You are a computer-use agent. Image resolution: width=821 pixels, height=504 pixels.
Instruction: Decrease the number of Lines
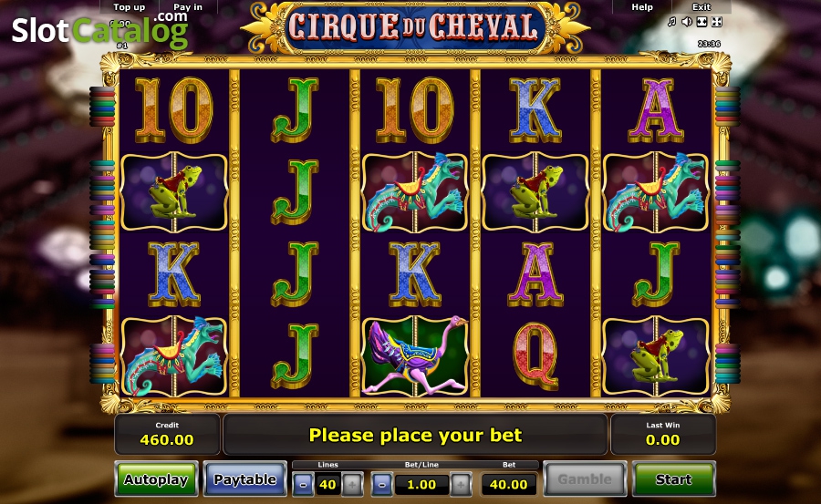pos(303,485)
